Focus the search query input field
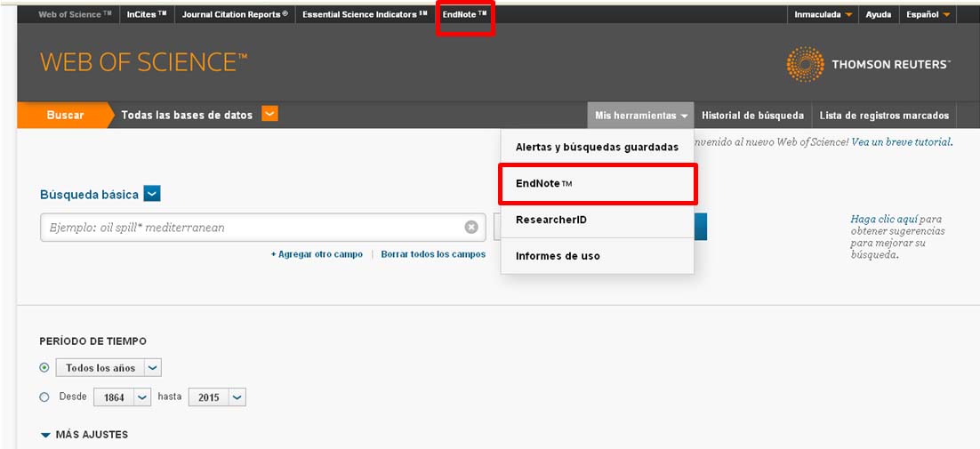This screenshot has height=449, width=980. (262, 228)
